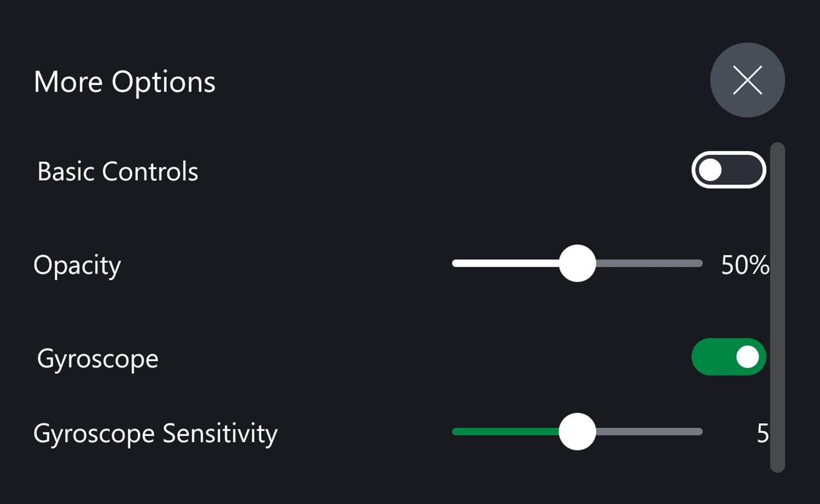Click the X icon in the round button
This screenshot has width=820, height=504.
pyautogui.click(x=747, y=80)
